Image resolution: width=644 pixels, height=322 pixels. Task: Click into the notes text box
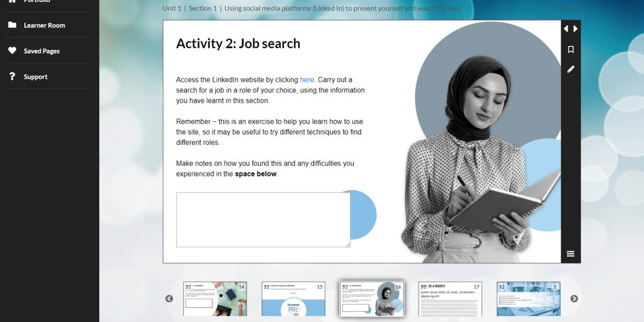click(x=264, y=220)
